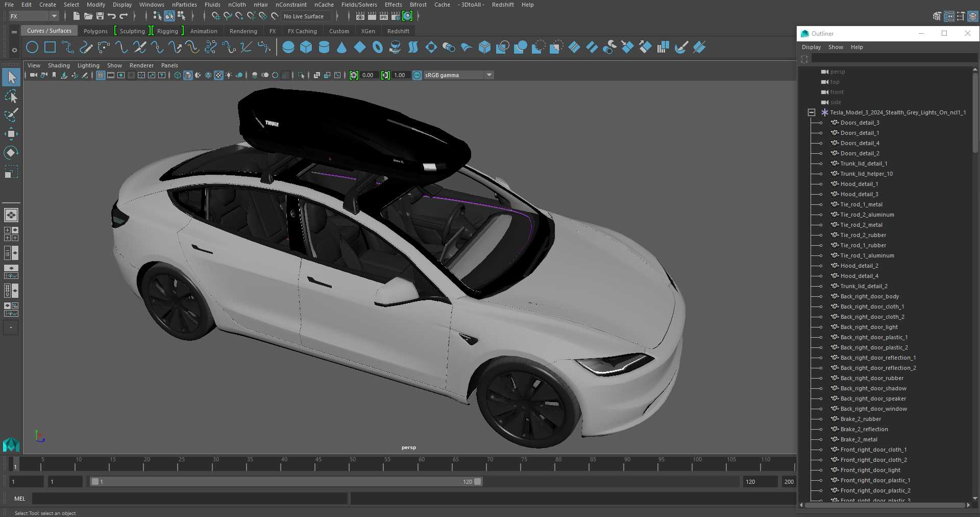Open the Renderer viewport menu

141,65
